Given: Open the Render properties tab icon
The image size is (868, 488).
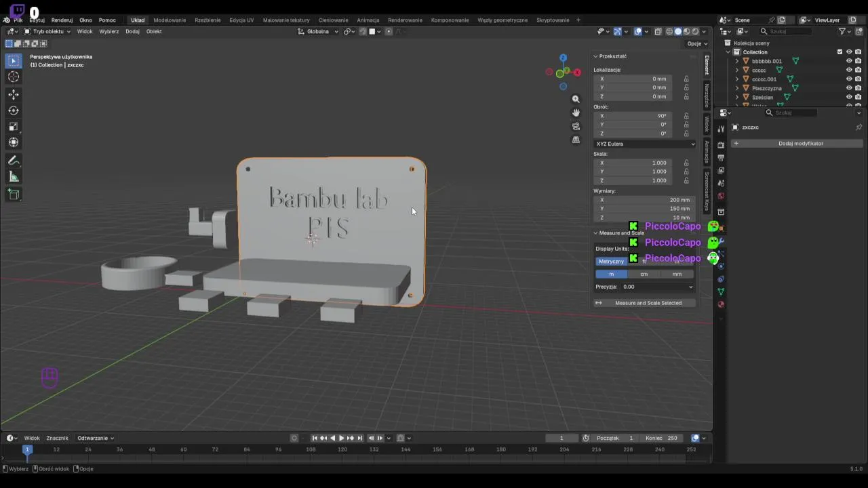Looking at the screenshot, I should tap(721, 145).
